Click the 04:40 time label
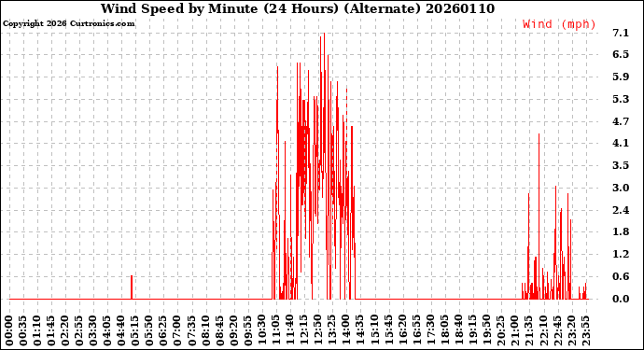 pyautogui.click(x=121, y=330)
